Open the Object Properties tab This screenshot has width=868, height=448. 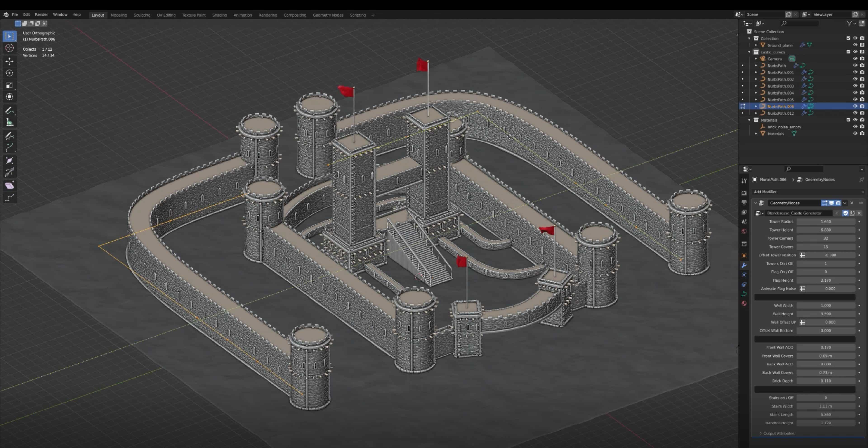tap(744, 256)
